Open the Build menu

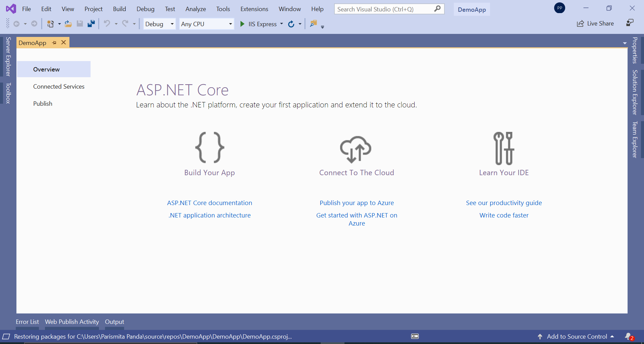(x=119, y=9)
